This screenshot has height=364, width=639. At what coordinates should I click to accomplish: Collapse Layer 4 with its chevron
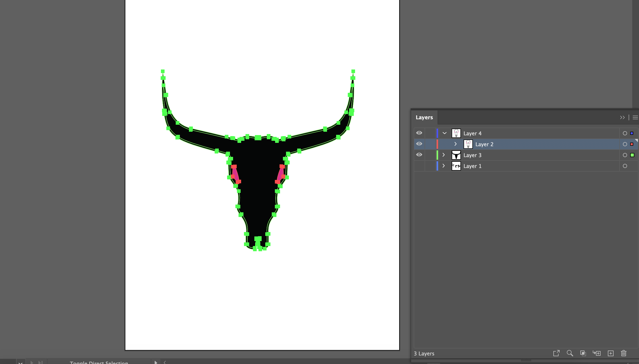click(444, 133)
